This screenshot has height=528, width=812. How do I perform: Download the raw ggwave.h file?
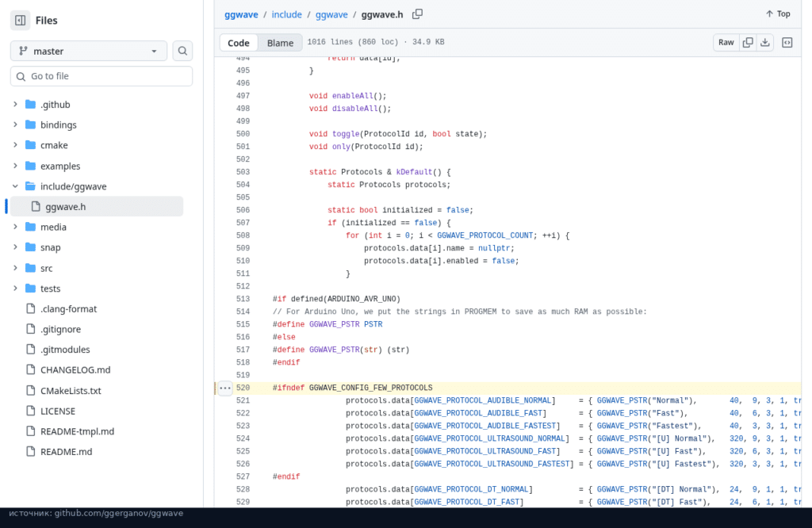[x=765, y=43]
